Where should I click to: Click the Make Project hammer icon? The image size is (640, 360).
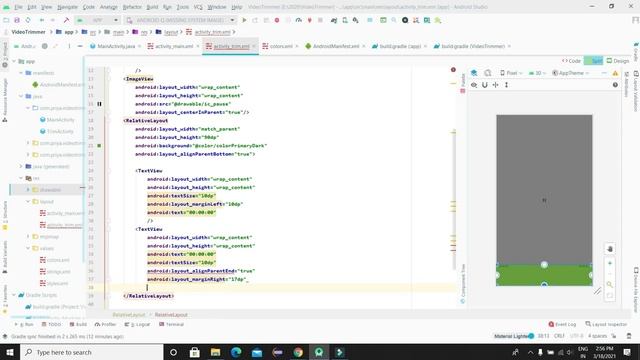(x=66, y=20)
